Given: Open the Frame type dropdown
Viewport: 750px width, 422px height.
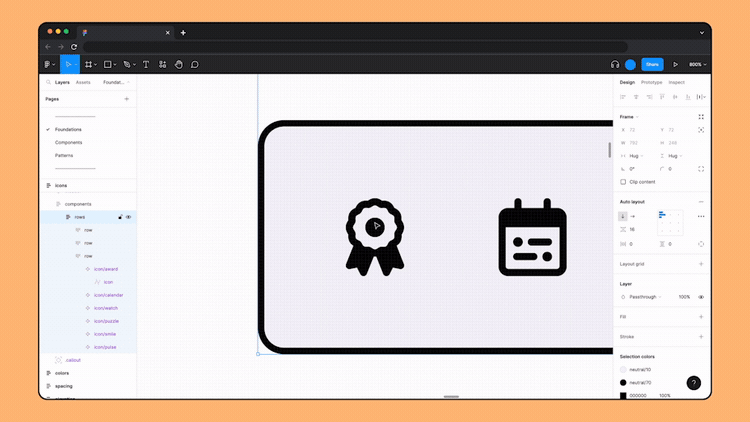Looking at the screenshot, I should click(629, 117).
